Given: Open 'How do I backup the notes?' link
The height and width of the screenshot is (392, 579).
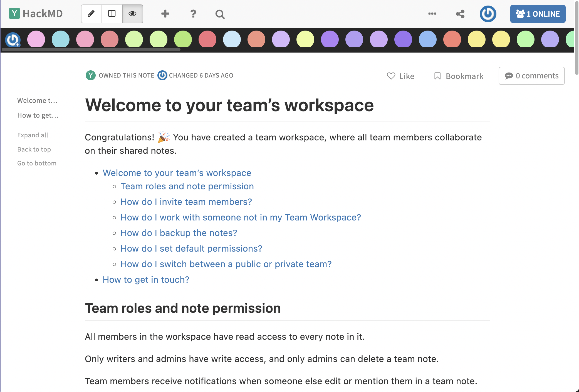Looking at the screenshot, I should tap(179, 233).
